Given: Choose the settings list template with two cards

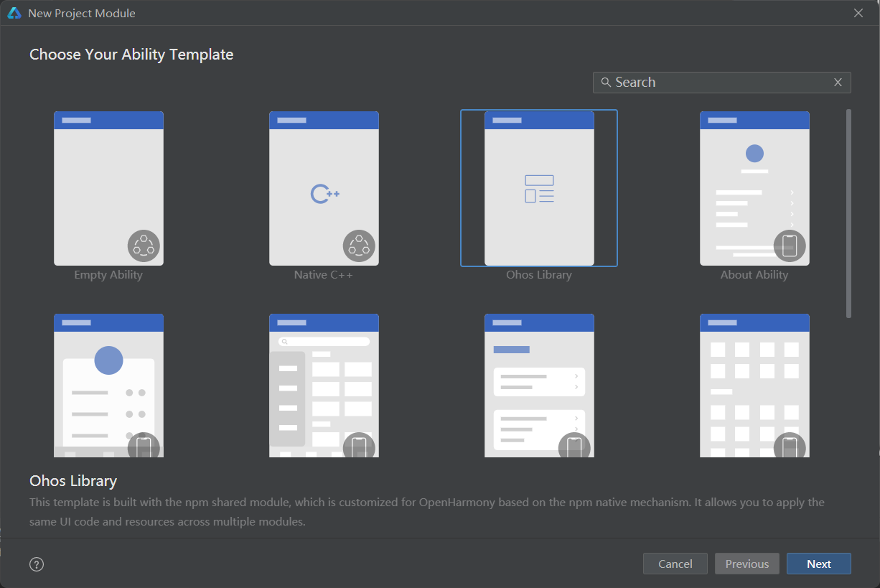Looking at the screenshot, I should (x=539, y=386).
